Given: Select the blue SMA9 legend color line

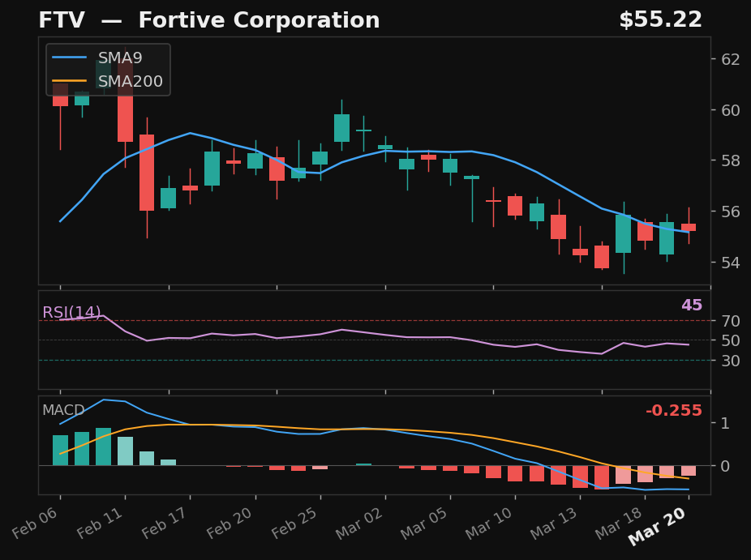Looking at the screenshot, I should (69, 58).
